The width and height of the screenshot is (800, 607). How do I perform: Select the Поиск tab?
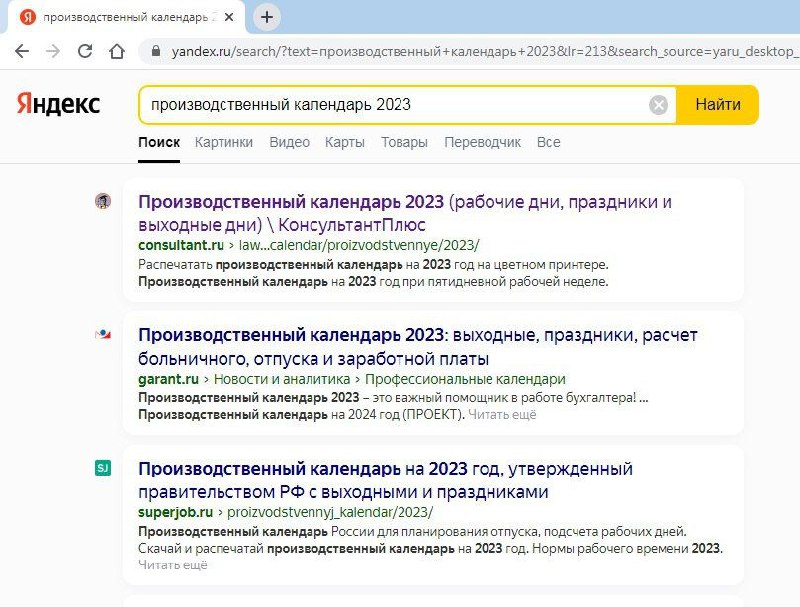click(159, 142)
